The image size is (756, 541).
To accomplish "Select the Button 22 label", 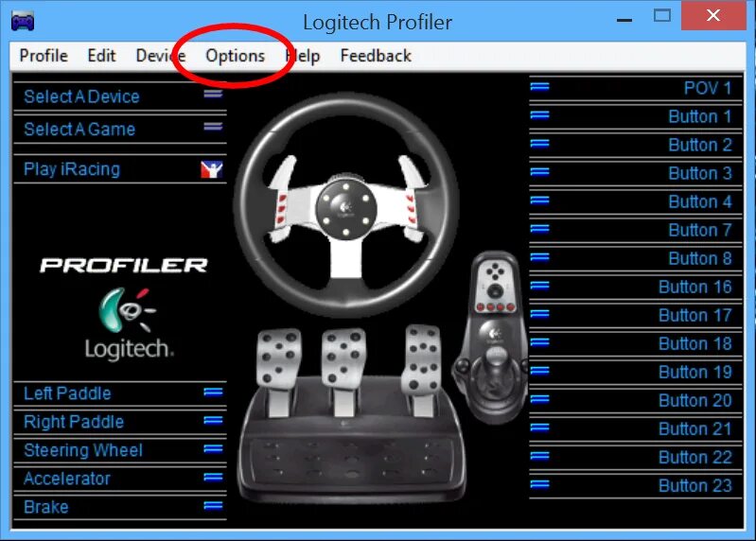I will click(695, 458).
